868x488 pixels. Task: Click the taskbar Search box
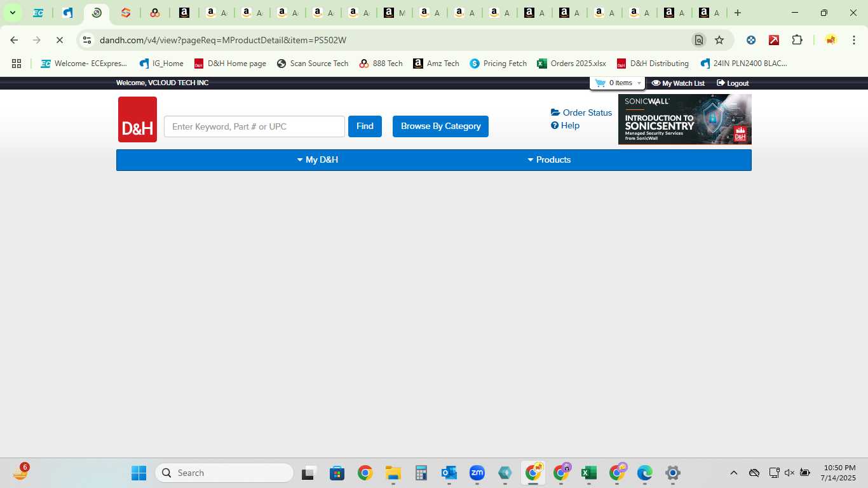(224, 473)
